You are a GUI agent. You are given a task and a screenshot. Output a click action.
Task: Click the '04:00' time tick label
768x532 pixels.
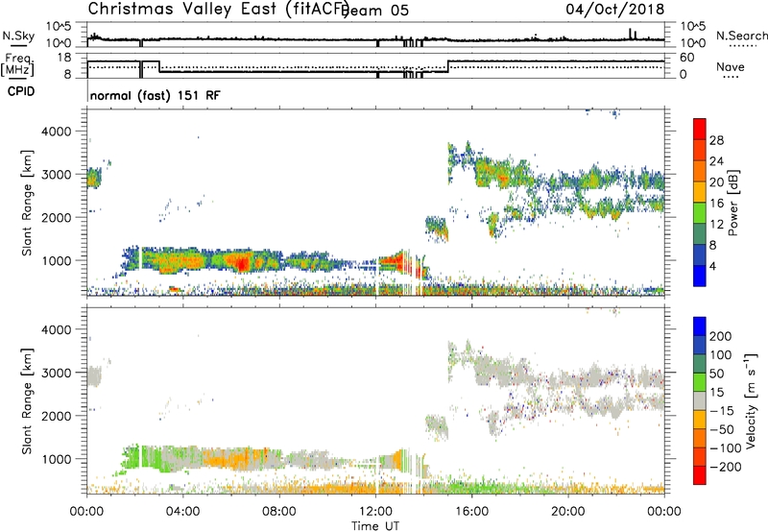coord(183,512)
